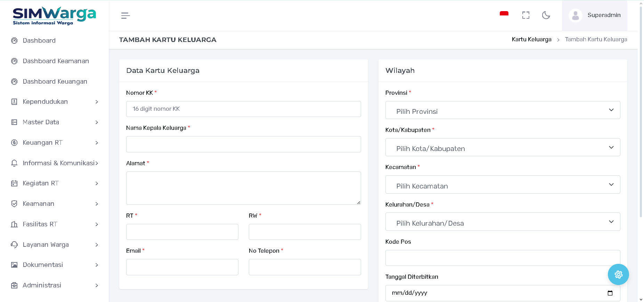Expand the Master Data menu

[x=55, y=122]
